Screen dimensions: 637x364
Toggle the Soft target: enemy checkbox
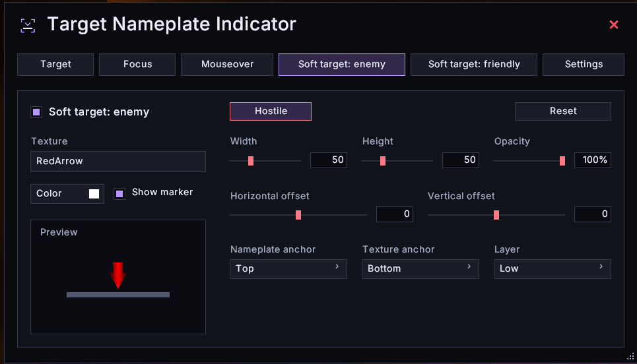[36, 112]
